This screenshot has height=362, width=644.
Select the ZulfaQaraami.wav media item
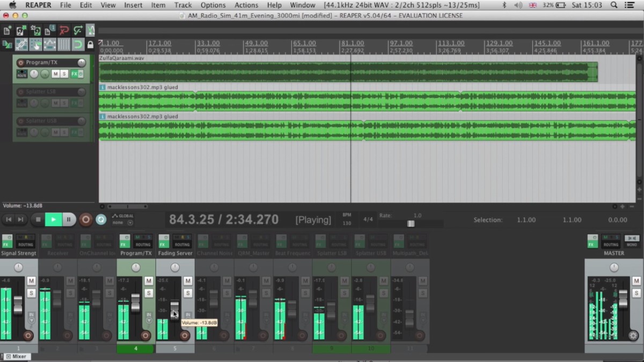point(348,72)
